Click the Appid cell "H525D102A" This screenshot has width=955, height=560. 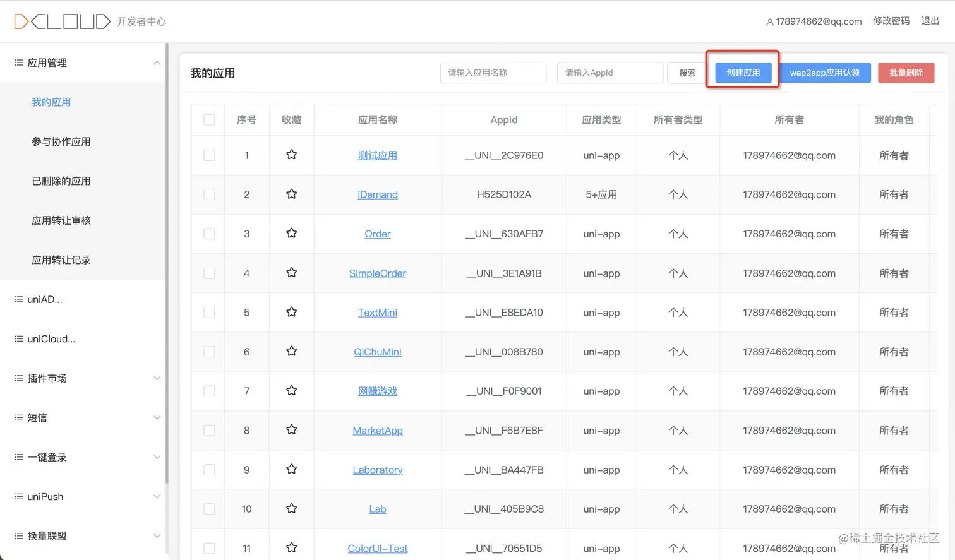[x=504, y=194]
